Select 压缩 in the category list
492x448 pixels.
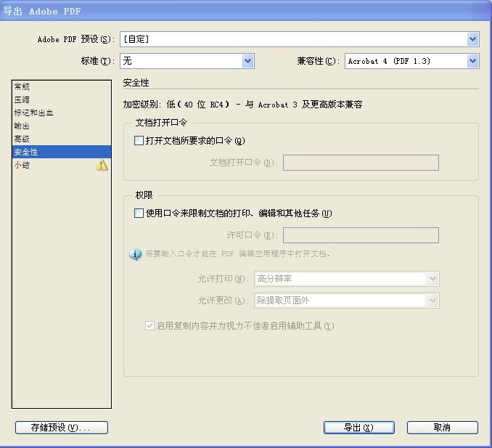(x=62, y=99)
